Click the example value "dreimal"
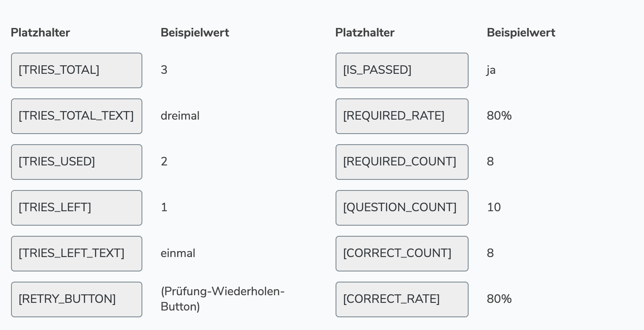This screenshot has width=644, height=330. [180, 116]
